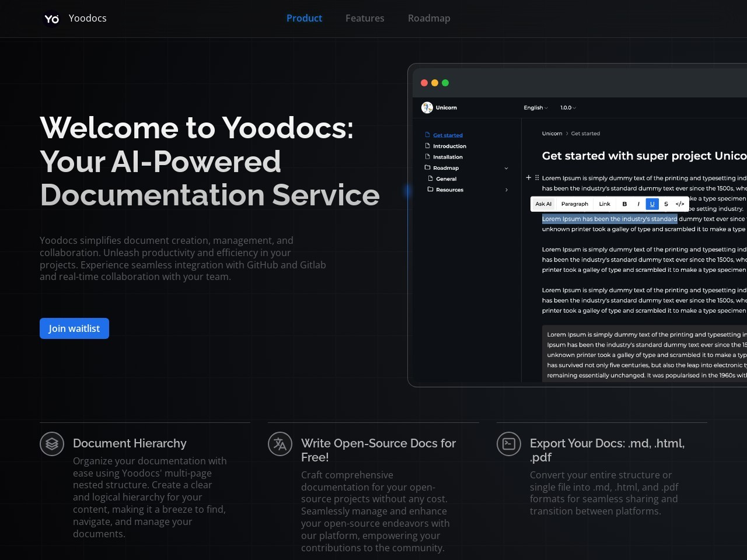Open the Paragraph style option
Screen dimensions: 747x560
(x=575, y=204)
